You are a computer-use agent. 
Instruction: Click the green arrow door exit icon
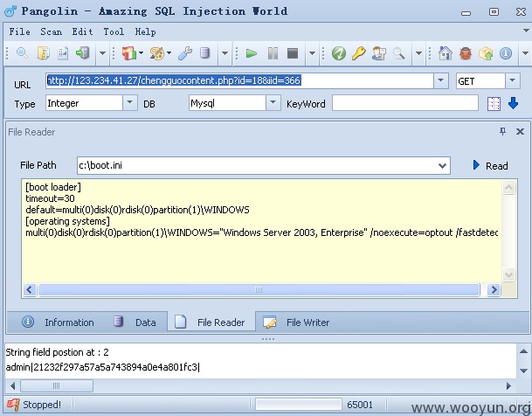point(82,53)
